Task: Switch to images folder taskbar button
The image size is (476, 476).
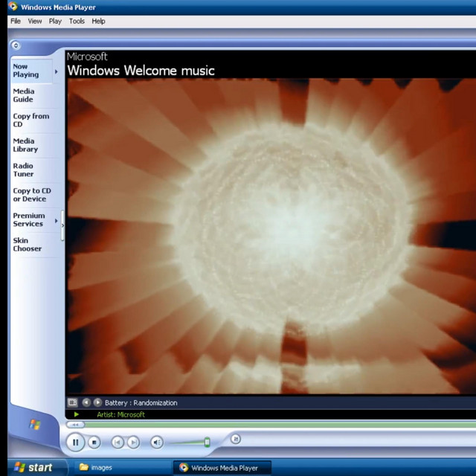Action: point(121,468)
